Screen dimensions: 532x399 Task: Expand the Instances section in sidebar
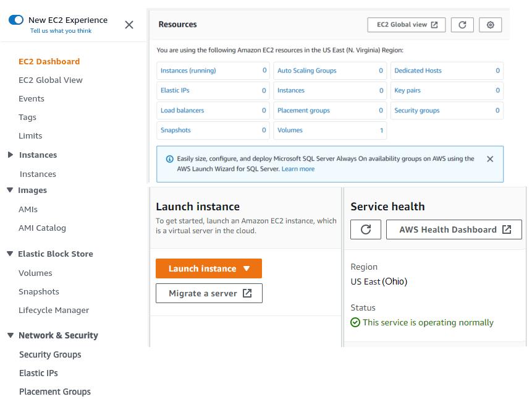pyautogui.click(x=11, y=155)
